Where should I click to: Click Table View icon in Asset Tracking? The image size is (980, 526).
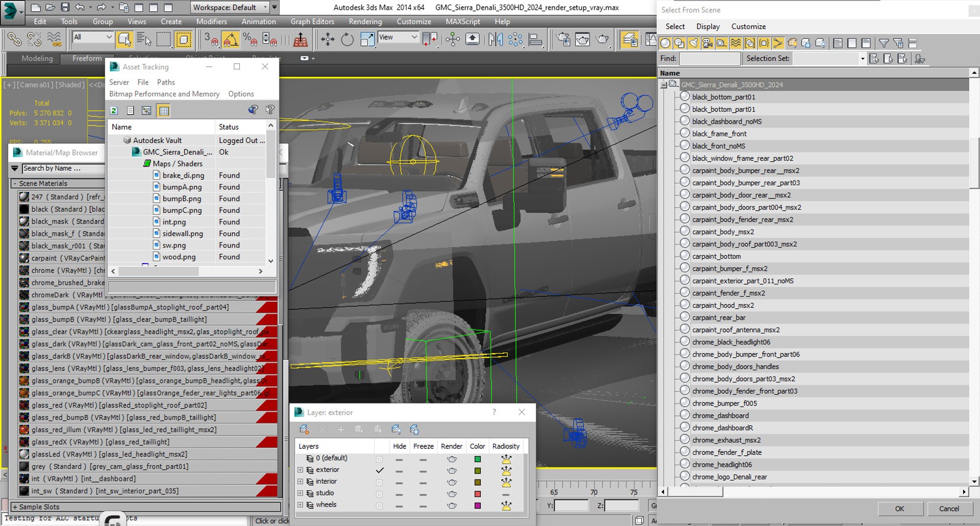tap(164, 111)
